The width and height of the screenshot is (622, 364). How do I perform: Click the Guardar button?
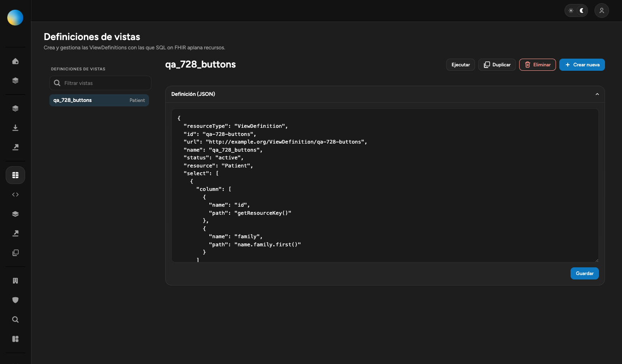click(x=584, y=273)
